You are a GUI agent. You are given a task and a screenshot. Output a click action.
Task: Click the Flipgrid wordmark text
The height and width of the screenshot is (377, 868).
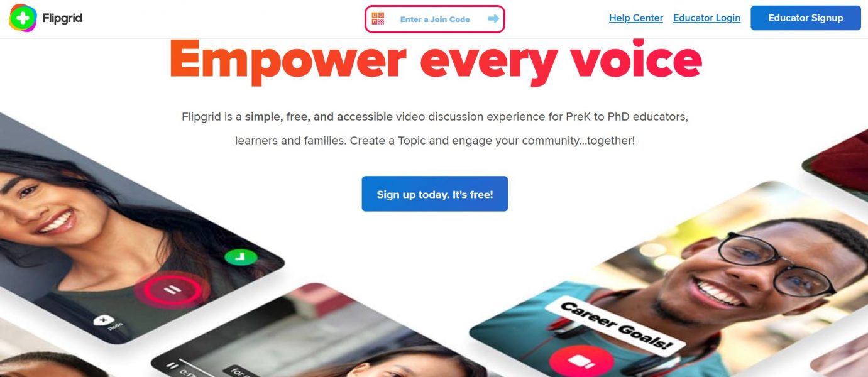[x=62, y=18]
